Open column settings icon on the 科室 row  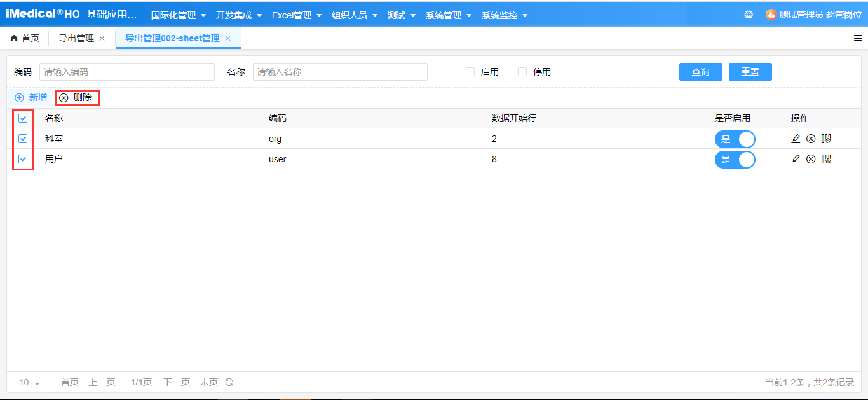click(x=826, y=139)
